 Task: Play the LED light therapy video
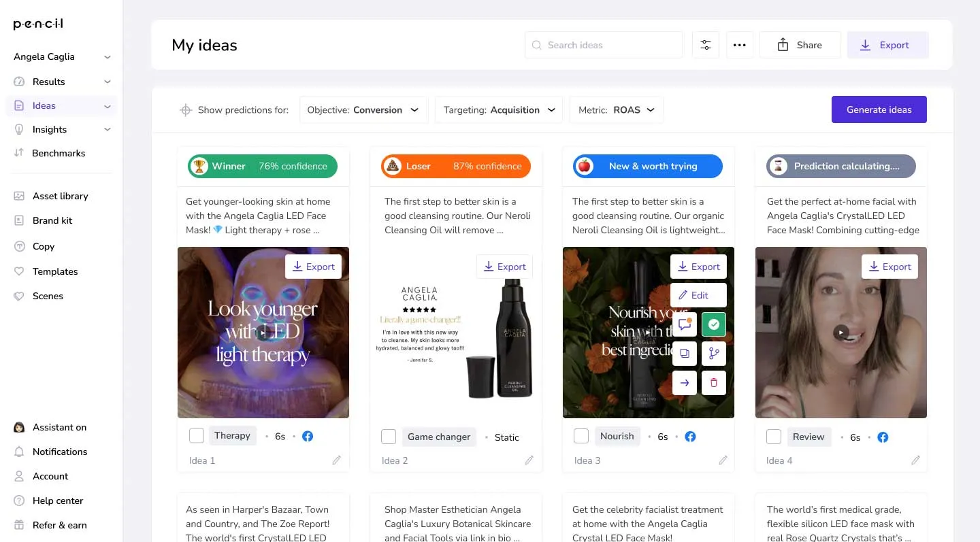point(263,333)
